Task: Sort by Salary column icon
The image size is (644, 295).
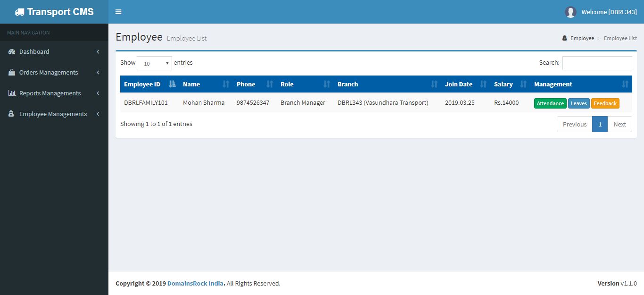Action: click(523, 84)
